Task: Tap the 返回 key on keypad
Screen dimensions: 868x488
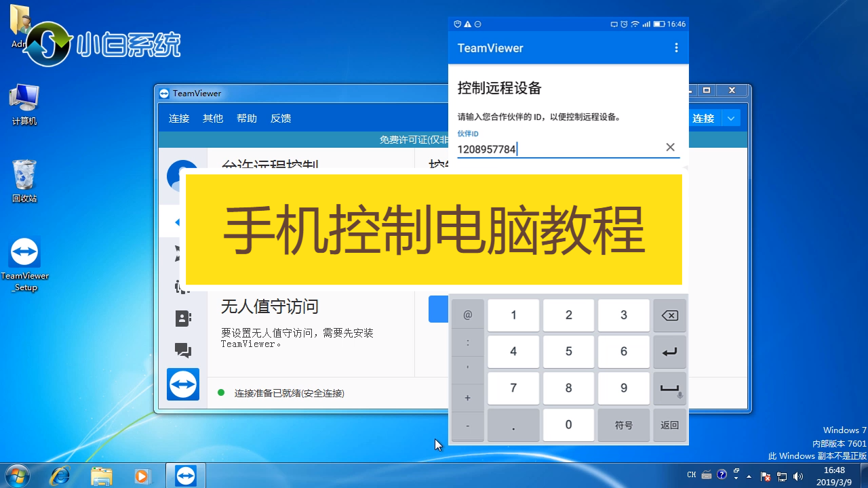Action: 669,425
